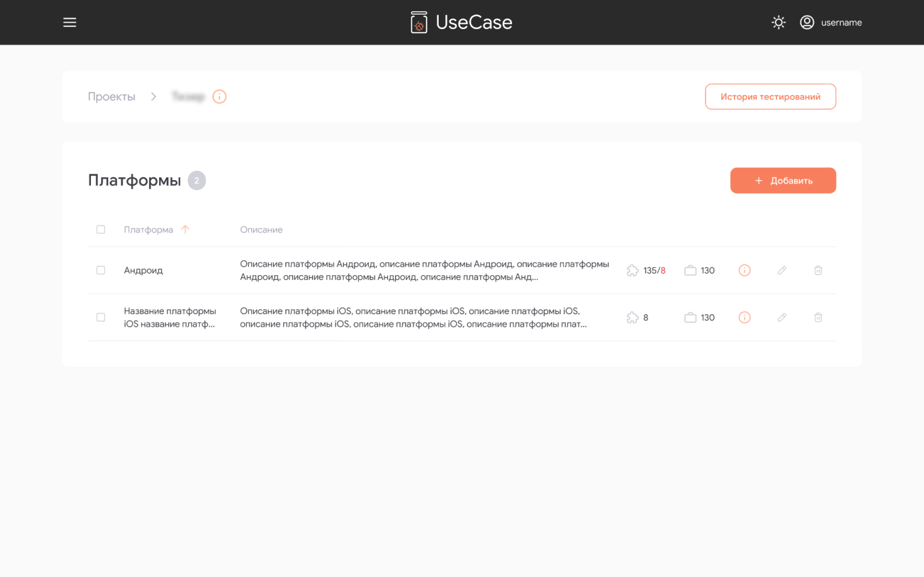Select the iOS platform row checkbox
924x577 pixels.
coord(101,318)
